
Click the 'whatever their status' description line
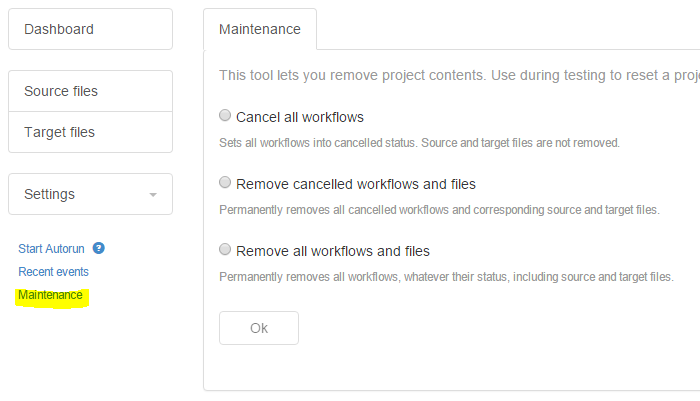[x=446, y=277]
